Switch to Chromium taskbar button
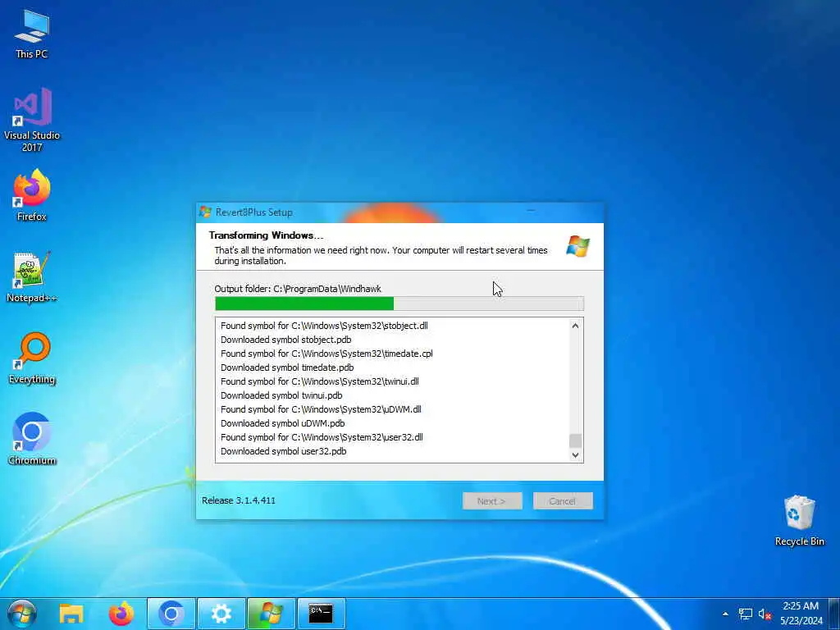This screenshot has width=840, height=630. click(171, 614)
